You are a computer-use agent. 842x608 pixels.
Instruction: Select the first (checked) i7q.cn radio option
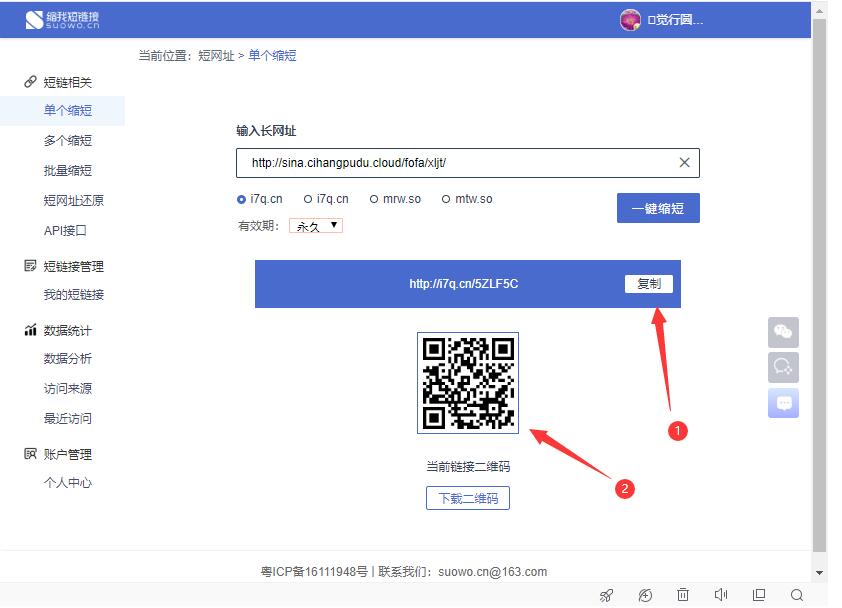pos(241,199)
